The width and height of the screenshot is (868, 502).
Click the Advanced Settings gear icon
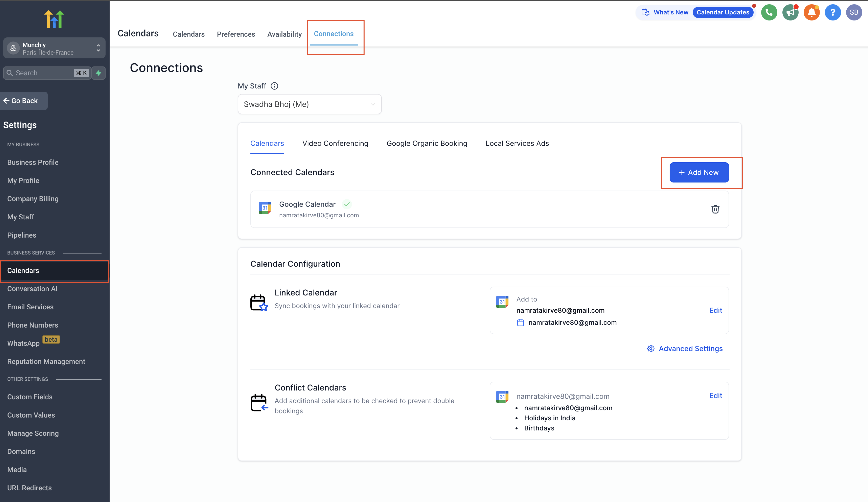pos(650,349)
